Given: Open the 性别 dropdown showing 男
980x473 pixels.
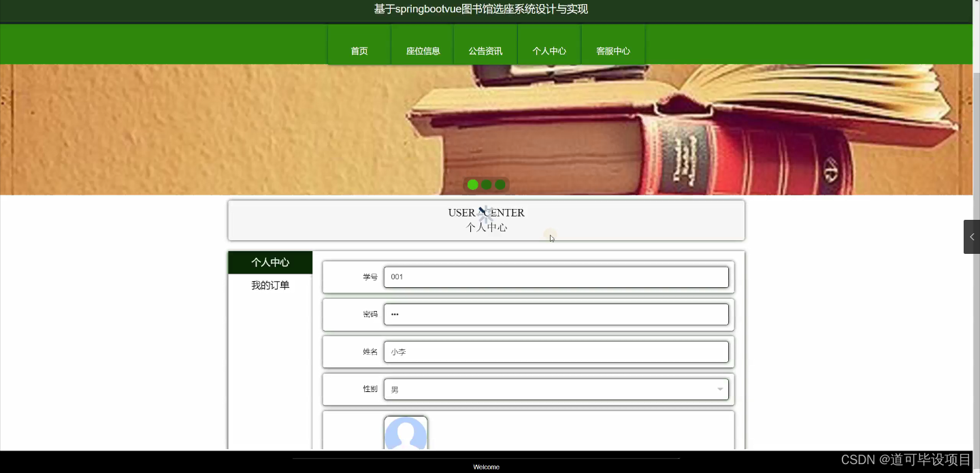Looking at the screenshot, I should pyautogui.click(x=556, y=389).
